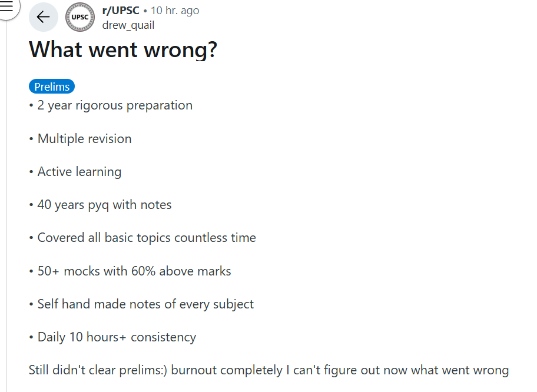Click the 'What went wrong?' post title
Image resolution: width=537 pixels, height=392 pixels.
123,49
